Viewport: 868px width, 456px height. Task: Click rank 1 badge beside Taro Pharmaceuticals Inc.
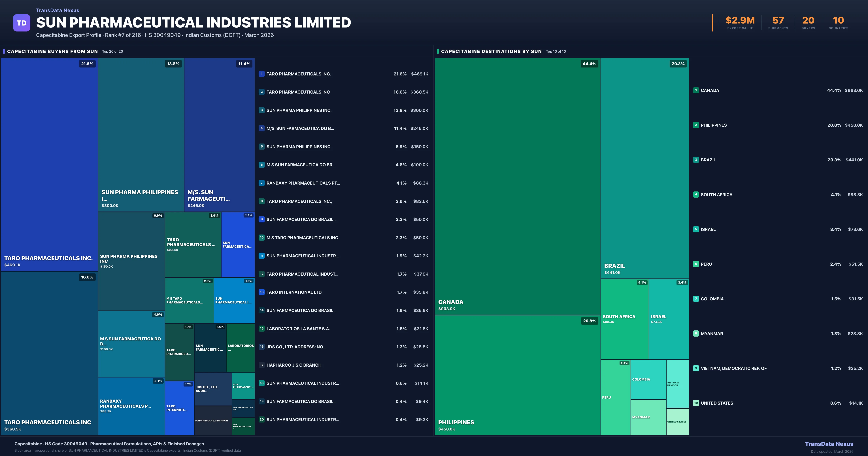coord(261,74)
